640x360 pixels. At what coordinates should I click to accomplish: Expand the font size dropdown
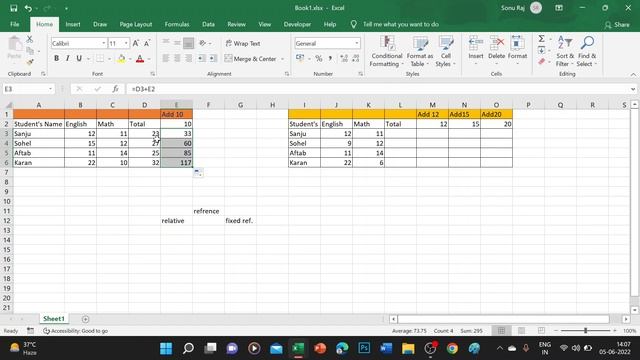[126, 43]
